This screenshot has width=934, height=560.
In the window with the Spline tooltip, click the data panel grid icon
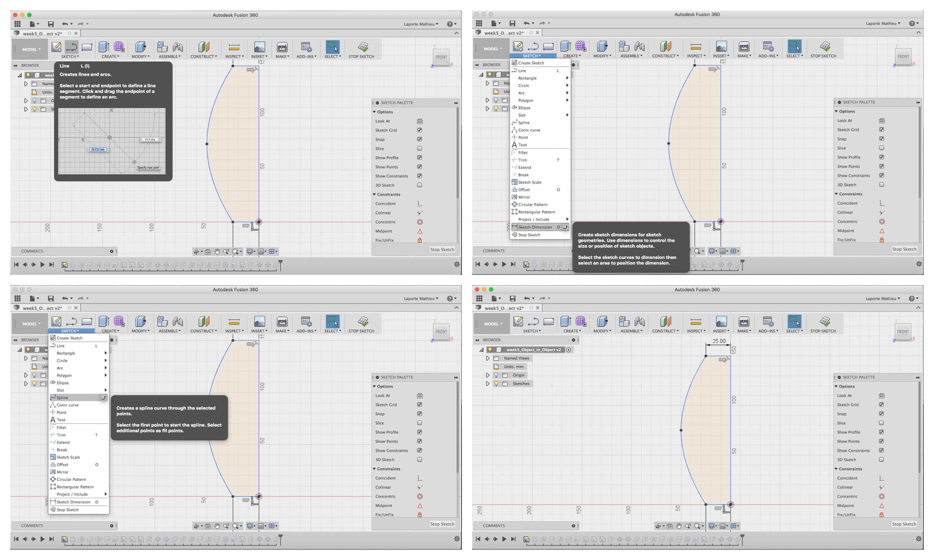[x=17, y=298]
